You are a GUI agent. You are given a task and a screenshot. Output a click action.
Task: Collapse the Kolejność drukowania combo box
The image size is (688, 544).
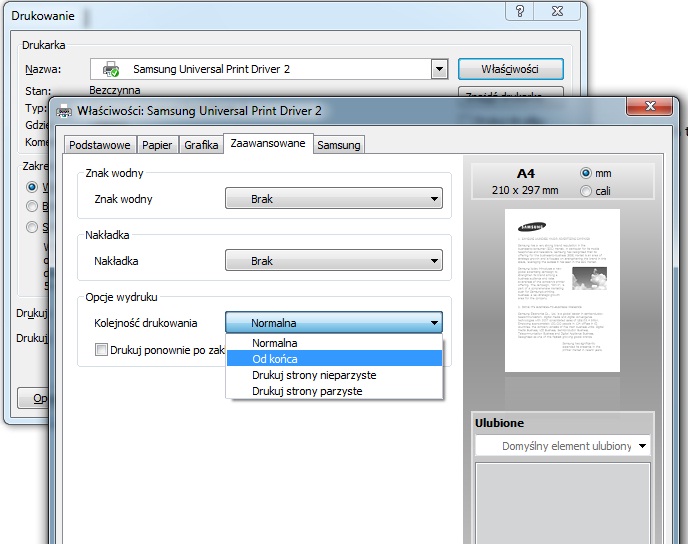click(x=334, y=322)
